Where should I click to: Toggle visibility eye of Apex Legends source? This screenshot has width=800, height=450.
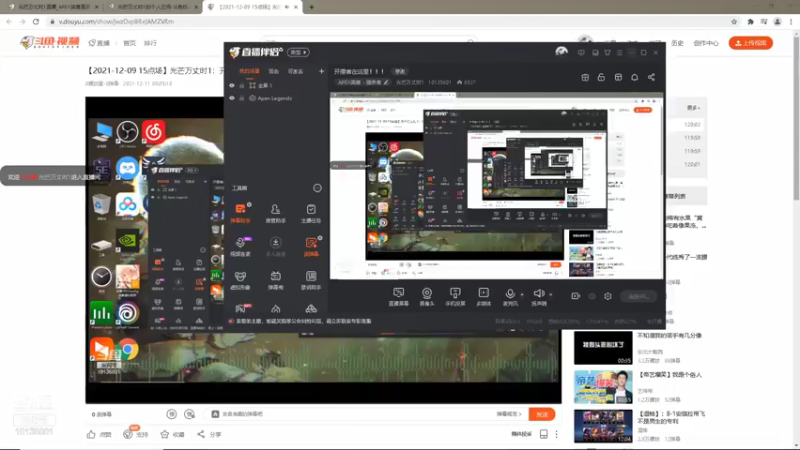pos(232,98)
